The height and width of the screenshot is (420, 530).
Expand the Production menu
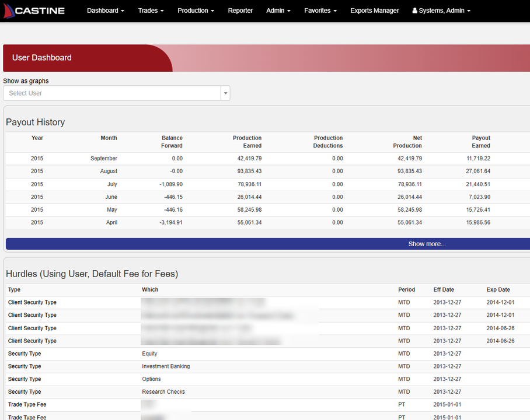(x=196, y=11)
